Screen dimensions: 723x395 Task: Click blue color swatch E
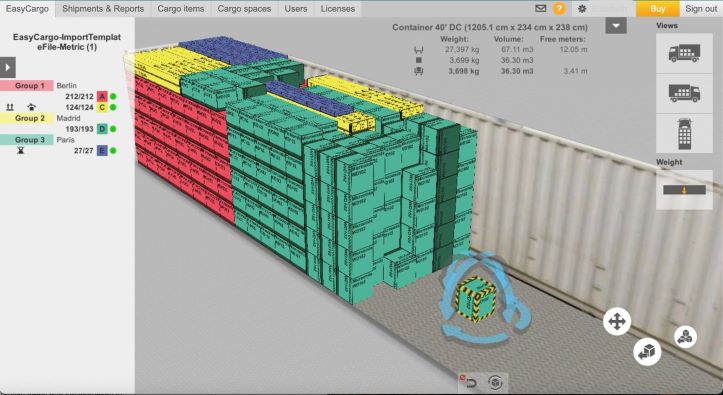(102, 150)
